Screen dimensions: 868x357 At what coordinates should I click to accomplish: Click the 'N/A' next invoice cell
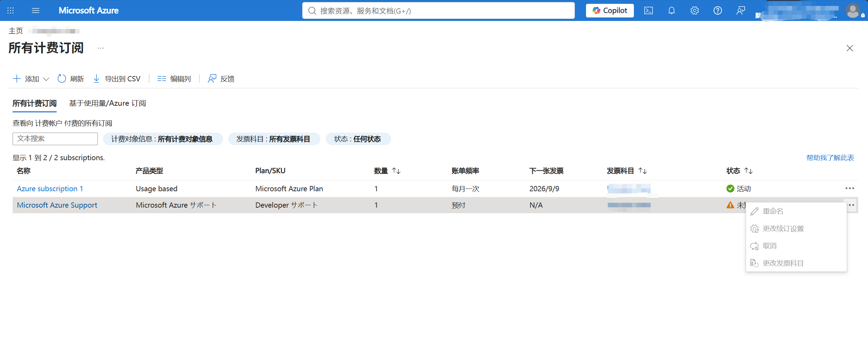[x=536, y=205]
